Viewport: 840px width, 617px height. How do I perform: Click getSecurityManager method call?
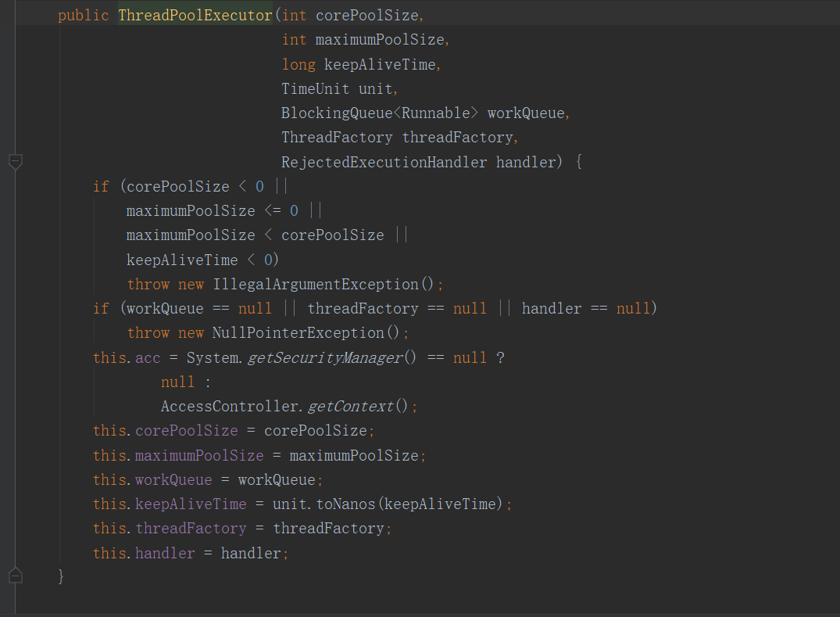point(324,357)
